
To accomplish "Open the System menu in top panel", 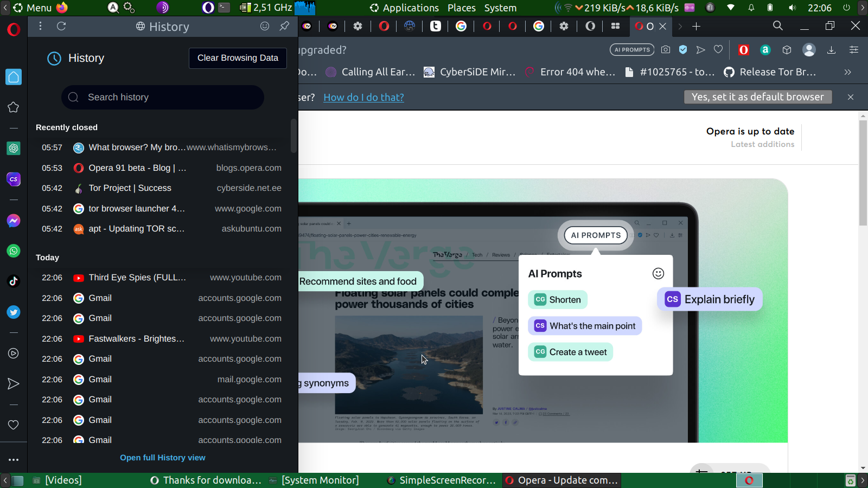I will [500, 8].
